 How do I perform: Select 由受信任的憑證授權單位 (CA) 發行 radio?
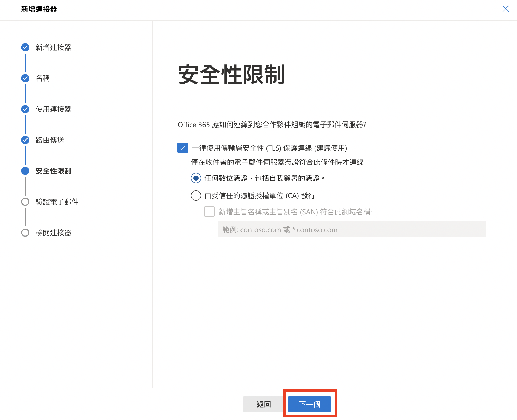pos(196,196)
